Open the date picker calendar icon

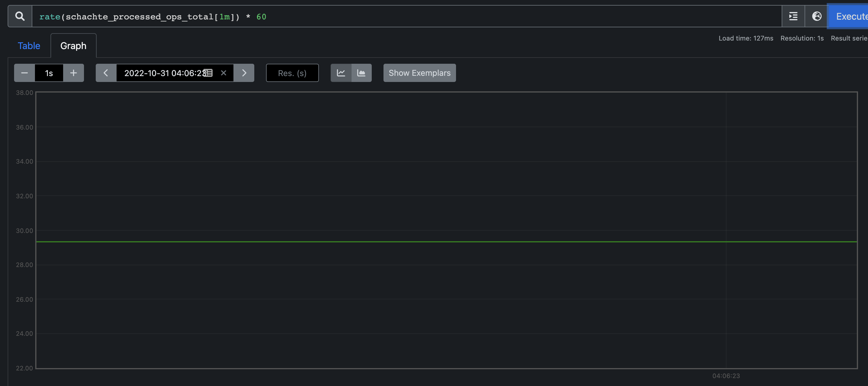point(208,73)
